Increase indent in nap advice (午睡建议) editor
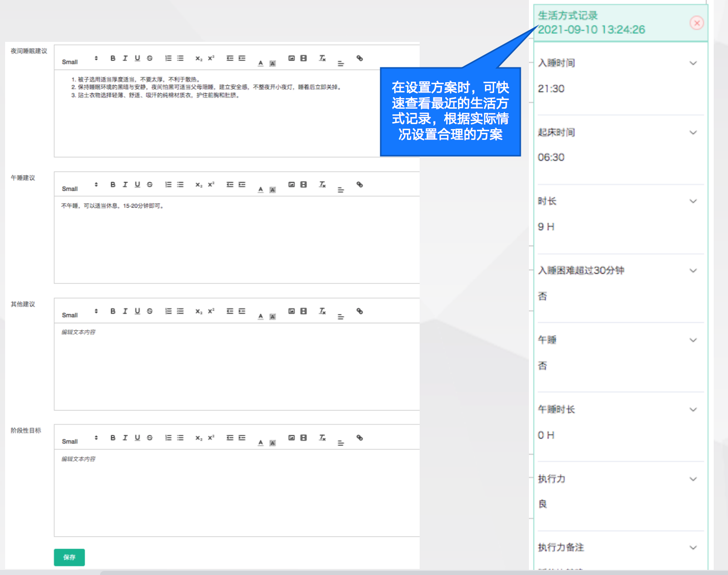The width and height of the screenshot is (728, 575). [x=242, y=185]
